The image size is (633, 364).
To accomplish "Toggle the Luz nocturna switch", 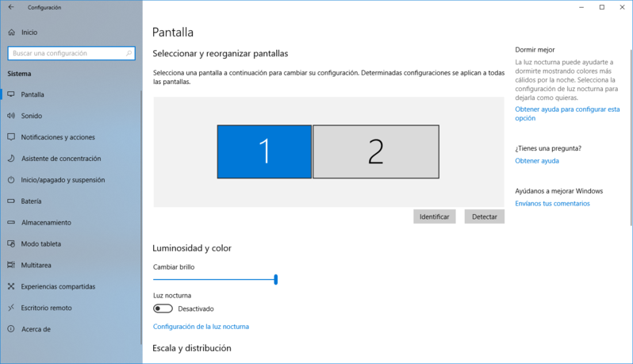I will 163,308.
